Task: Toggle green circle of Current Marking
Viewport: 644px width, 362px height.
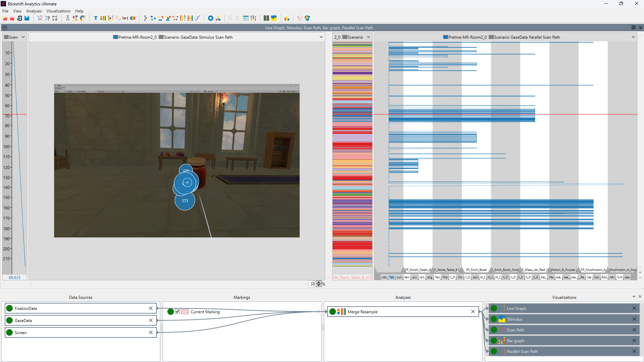Action: (x=171, y=312)
